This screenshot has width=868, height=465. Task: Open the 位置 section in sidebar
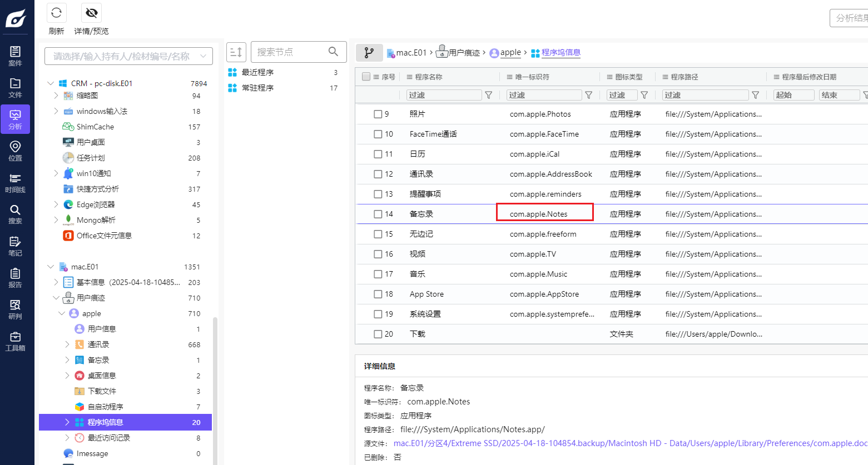point(16,151)
